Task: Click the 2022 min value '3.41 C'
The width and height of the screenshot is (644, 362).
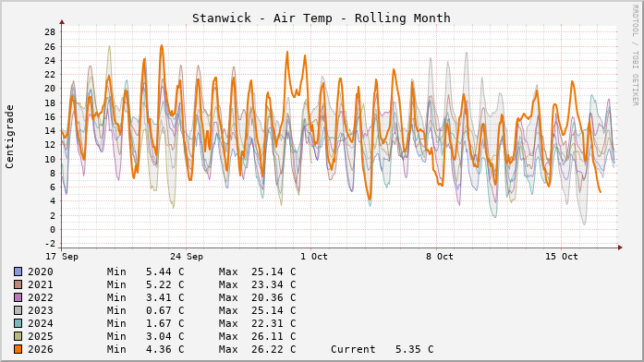Action: [x=165, y=297]
